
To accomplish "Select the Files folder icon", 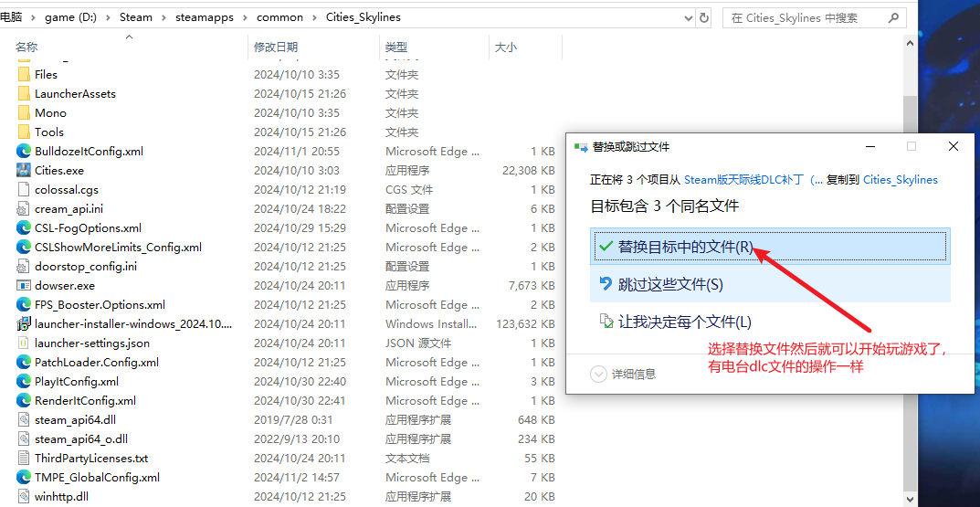I will point(24,74).
